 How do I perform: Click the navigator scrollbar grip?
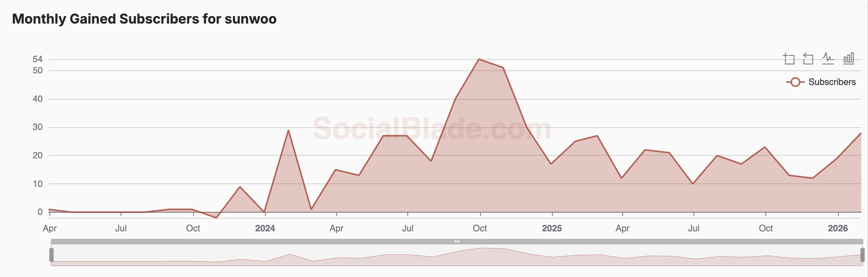tap(457, 242)
